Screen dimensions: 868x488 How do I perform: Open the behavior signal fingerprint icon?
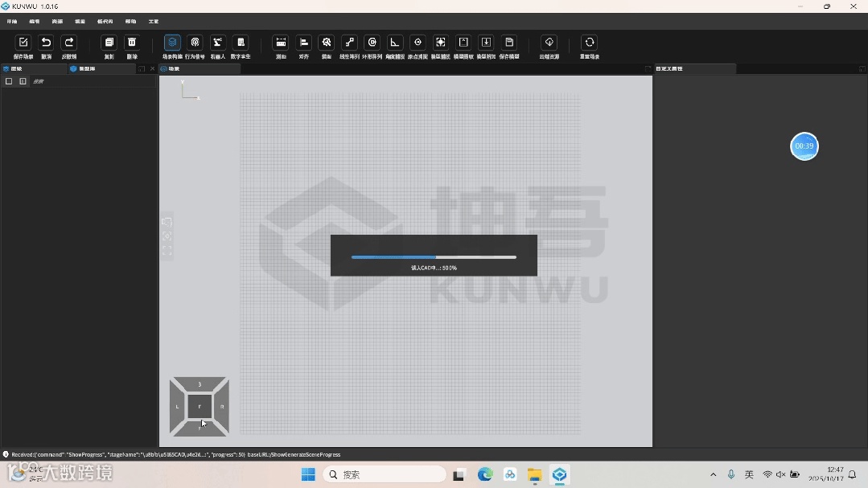coord(195,43)
